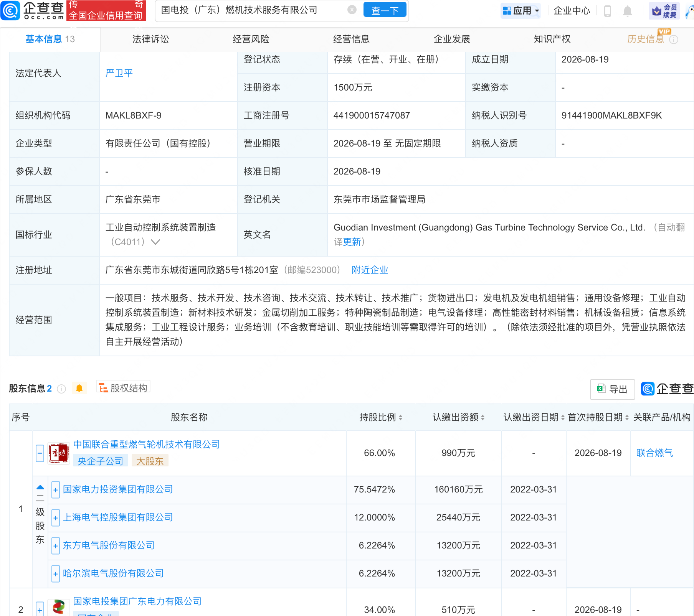Viewport: 694px width, 616px height.
Task: Switch to the 法律诉讼 tab
Action: pos(150,39)
